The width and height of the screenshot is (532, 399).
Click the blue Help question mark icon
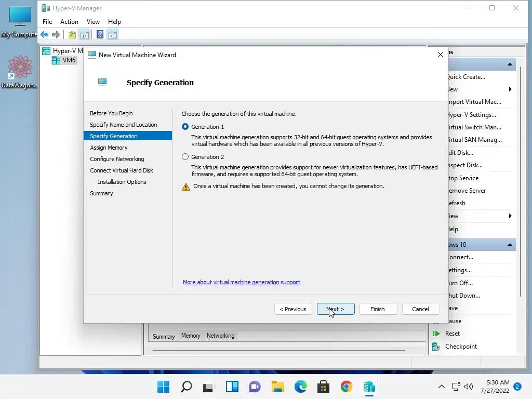[100, 34]
